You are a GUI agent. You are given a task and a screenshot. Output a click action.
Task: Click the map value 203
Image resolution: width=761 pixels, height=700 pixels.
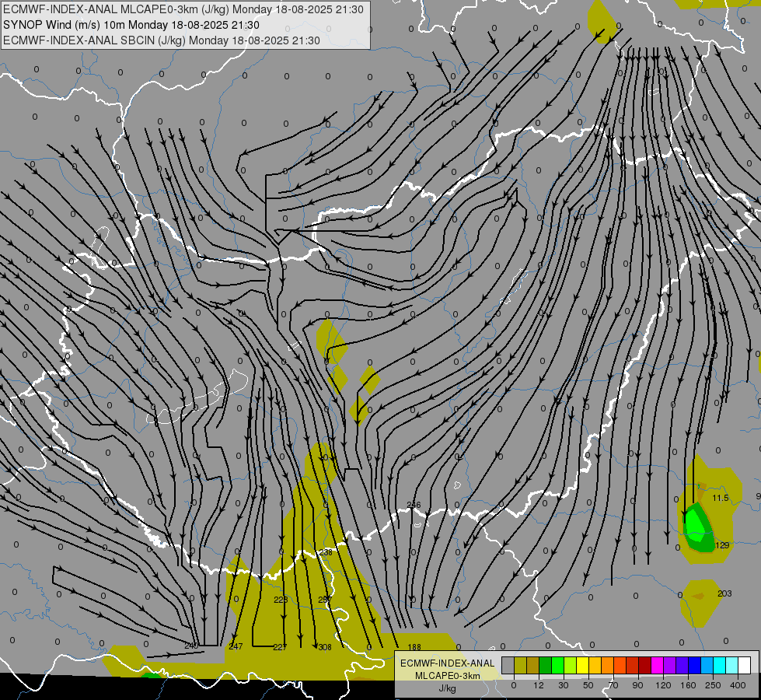click(x=724, y=593)
